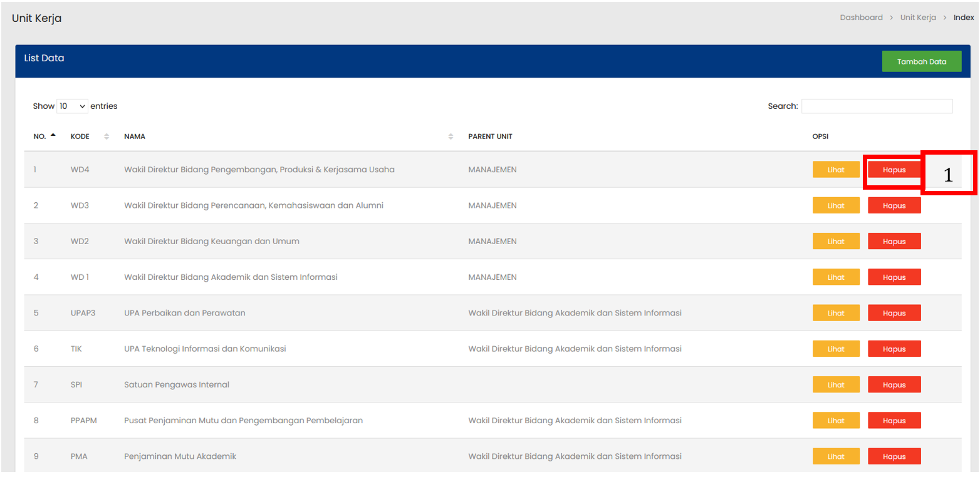Delete Satuan Pengawas Internal row
The width and height of the screenshot is (980, 477).
pyautogui.click(x=894, y=384)
